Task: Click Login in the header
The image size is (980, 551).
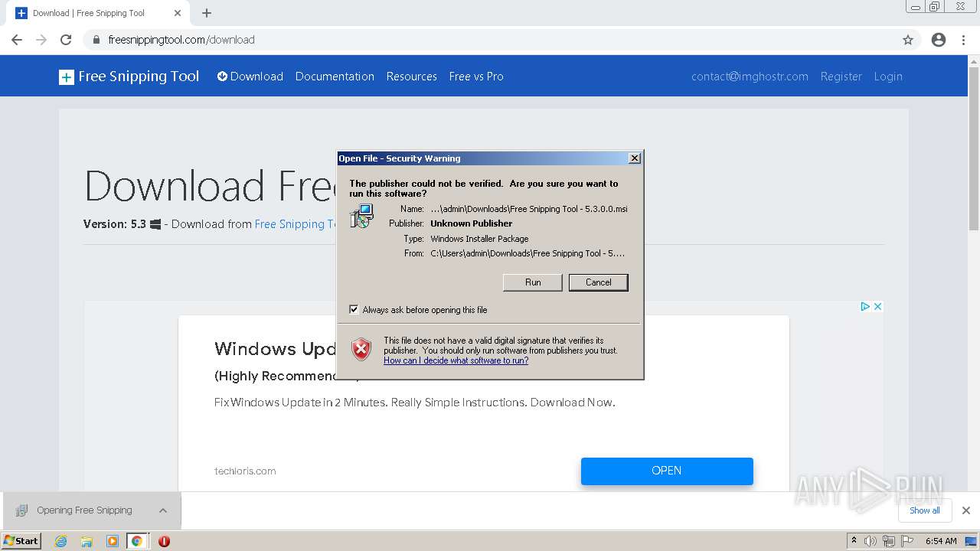Action: [x=888, y=77]
